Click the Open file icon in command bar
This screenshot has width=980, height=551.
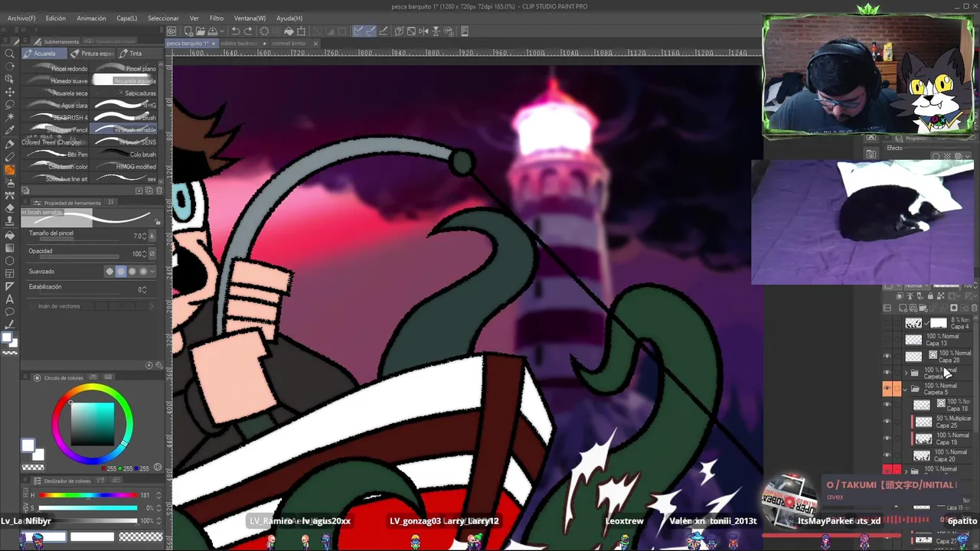[x=199, y=31]
